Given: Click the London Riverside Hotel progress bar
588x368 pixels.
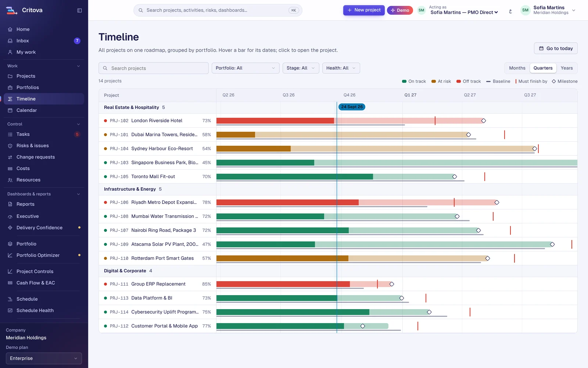Looking at the screenshot, I should [x=350, y=121].
